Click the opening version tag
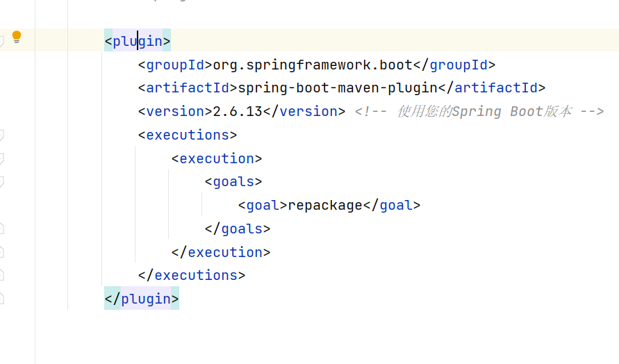The width and height of the screenshot is (619, 364). click(x=175, y=112)
